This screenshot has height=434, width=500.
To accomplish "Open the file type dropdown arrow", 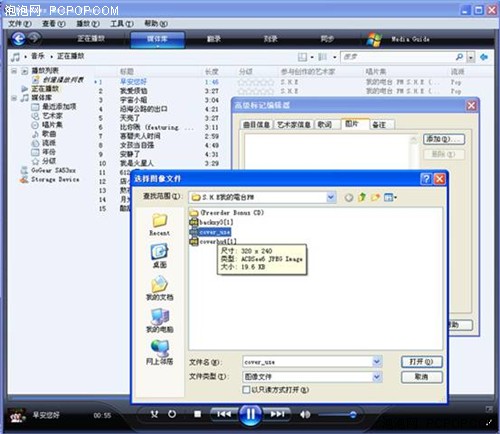I will [x=377, y=377].
